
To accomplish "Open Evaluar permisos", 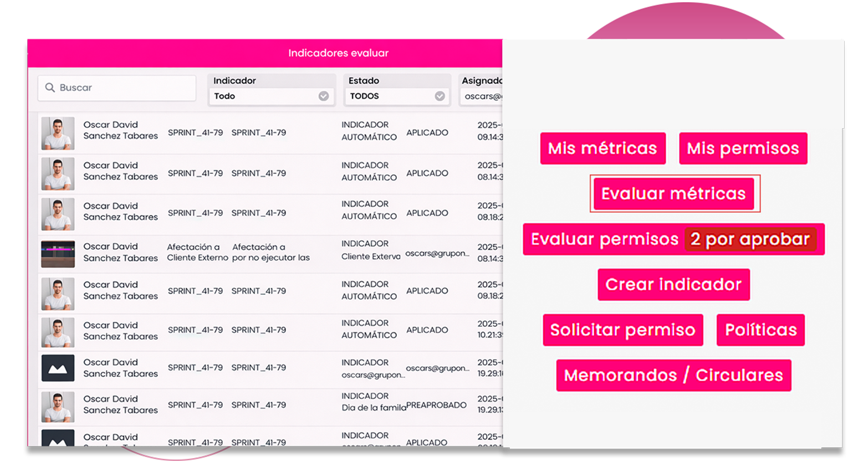I will 604,239.
